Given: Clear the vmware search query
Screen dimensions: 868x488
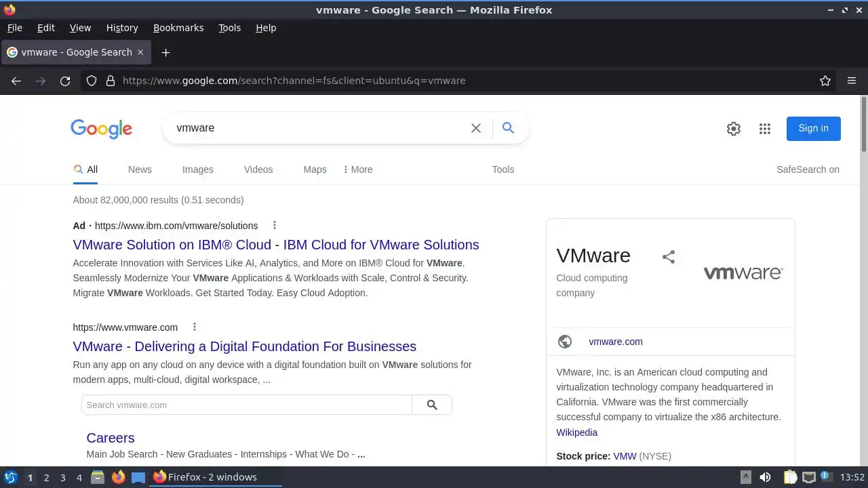Looking at the screenshot, I should coord(476,128).
